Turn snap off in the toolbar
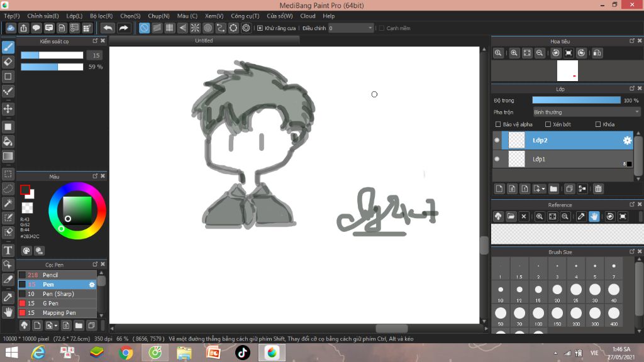644x362 pixels. [x=144, y=28]
